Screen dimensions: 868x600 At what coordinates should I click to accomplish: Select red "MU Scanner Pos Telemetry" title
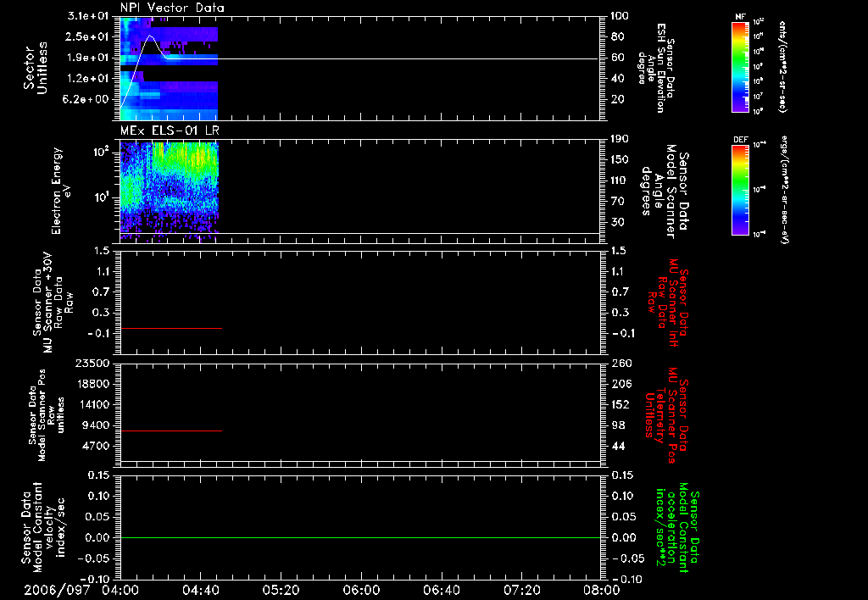[667, 415]
